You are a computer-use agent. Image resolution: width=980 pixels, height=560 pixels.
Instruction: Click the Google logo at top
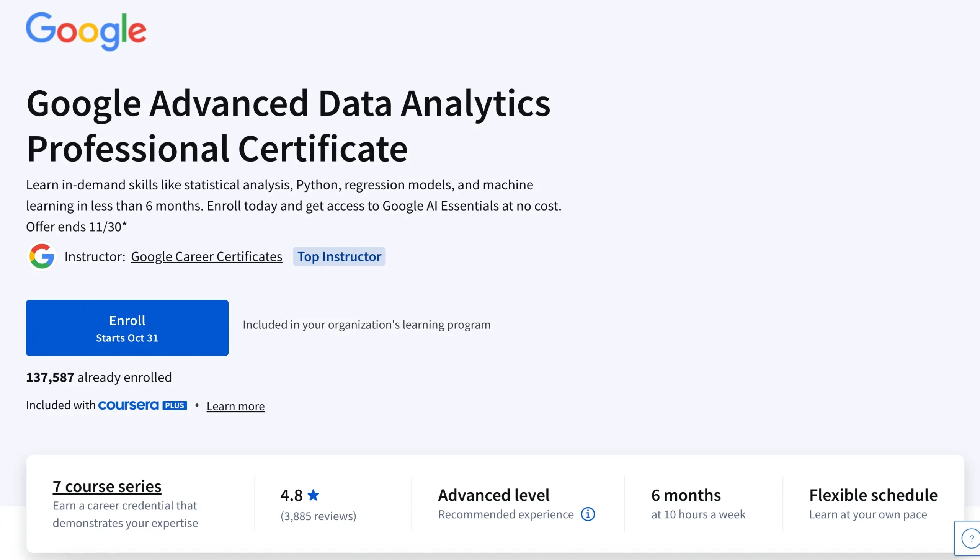[86, 31]
